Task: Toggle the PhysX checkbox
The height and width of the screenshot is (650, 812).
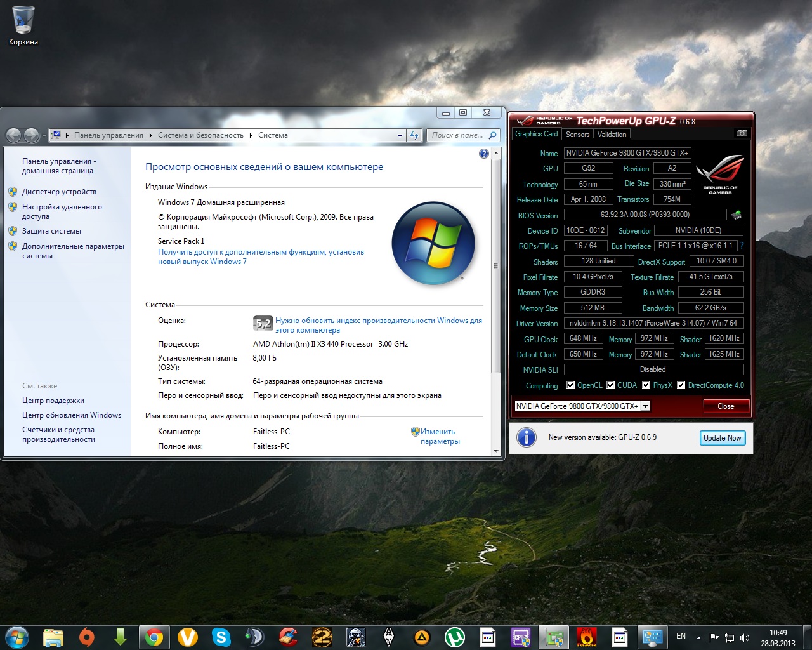Action: [x=646, y=385]
